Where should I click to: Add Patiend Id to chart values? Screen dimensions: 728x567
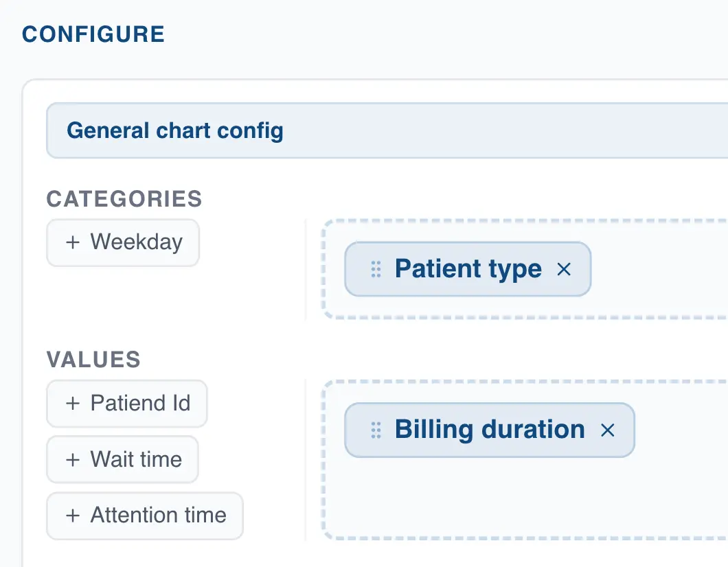click(126, 404)
